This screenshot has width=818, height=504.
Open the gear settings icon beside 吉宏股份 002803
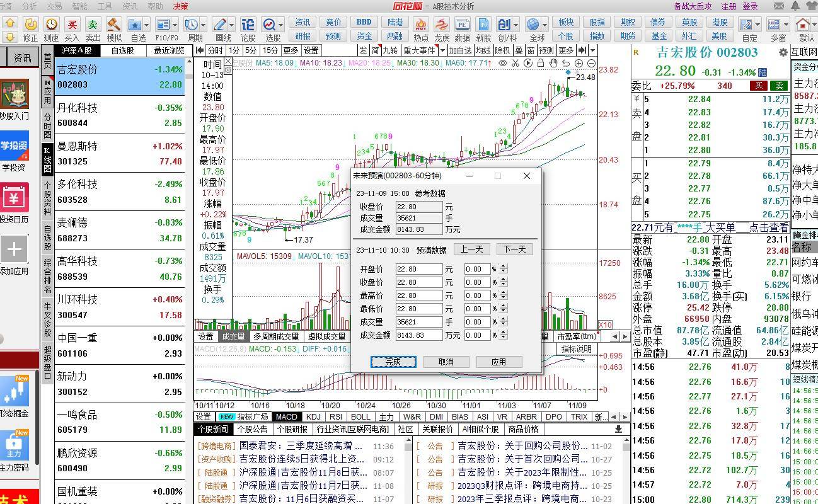coord(783,52)
